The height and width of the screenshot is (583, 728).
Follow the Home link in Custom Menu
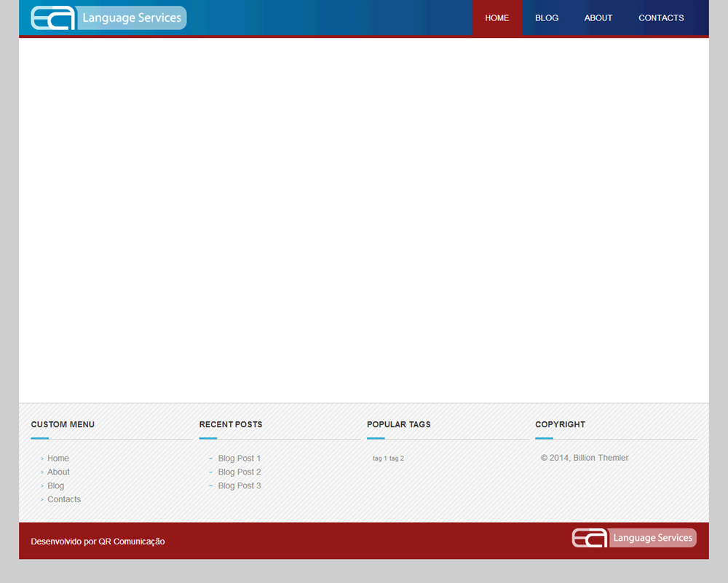tap(58, 459)
